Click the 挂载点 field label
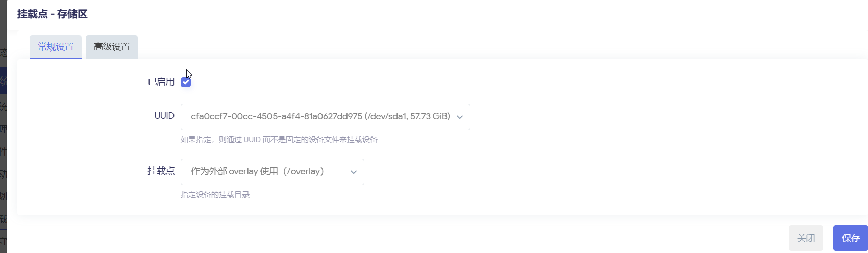The image size is (868, 253). (161, 171)
